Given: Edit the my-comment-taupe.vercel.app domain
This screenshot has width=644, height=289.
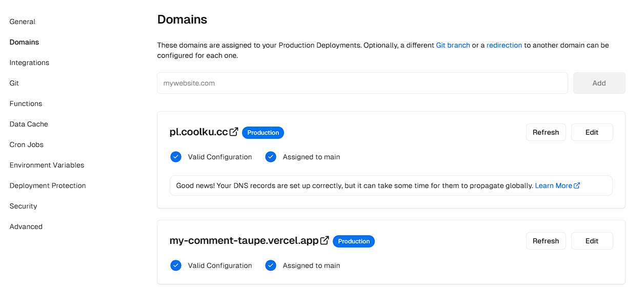Looking at the screenshot, I should 592,241.
